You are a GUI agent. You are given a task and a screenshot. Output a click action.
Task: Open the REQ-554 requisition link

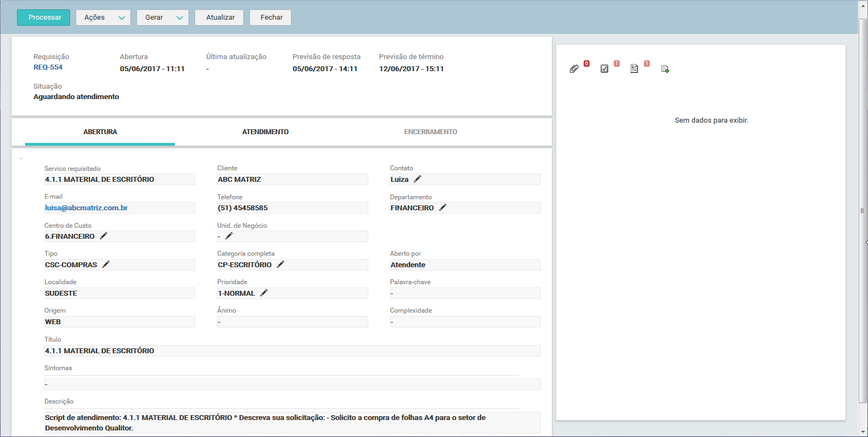pyautogui.click(x=48, y=67)
